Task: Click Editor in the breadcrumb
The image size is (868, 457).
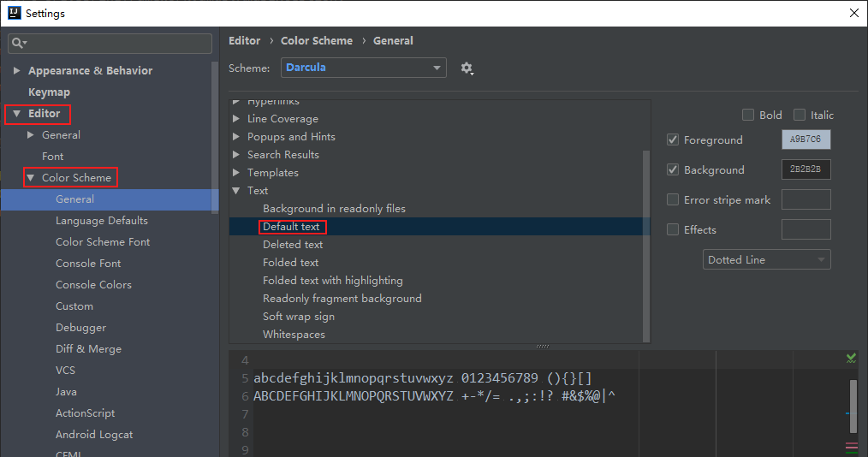Action: (244, 40)
